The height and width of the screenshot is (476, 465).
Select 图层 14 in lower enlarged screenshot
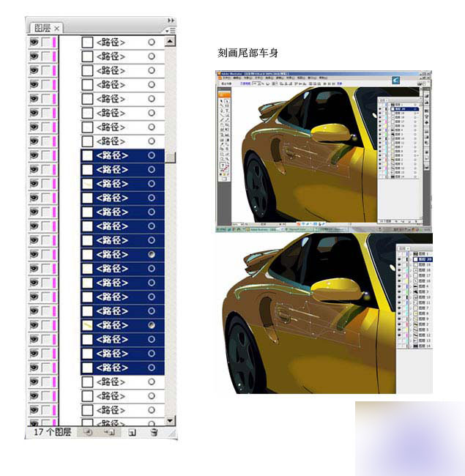pos(423,346)
